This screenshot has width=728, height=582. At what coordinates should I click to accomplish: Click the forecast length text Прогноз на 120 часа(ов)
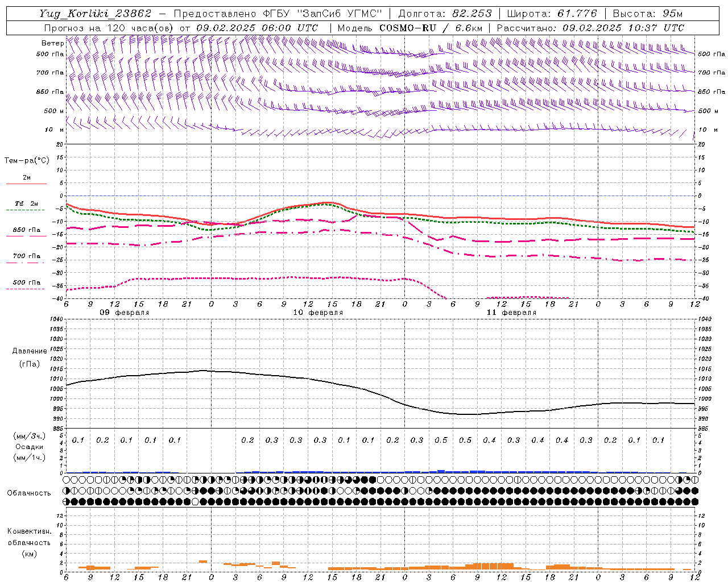pyautogui.click(x=109, y=28)
